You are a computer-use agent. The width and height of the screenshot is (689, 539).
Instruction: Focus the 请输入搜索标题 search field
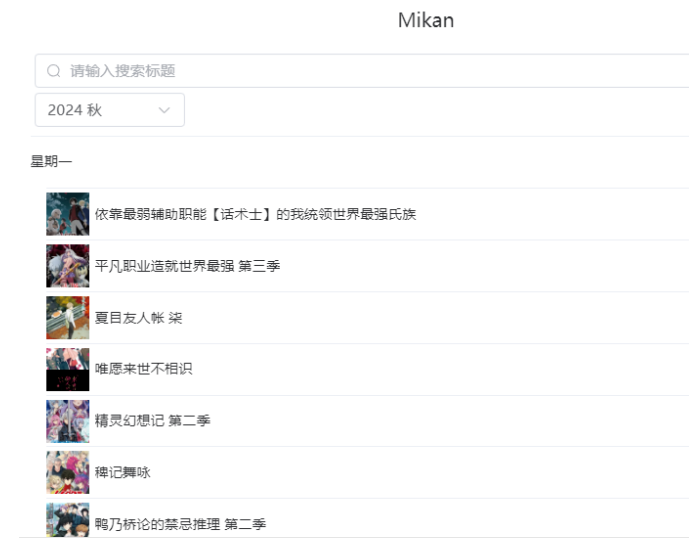point(362,71)
